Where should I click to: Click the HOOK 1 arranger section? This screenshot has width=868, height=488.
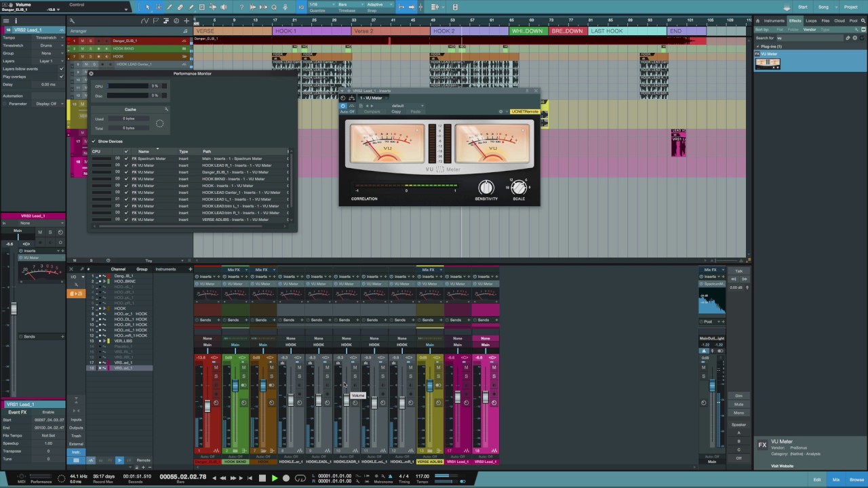pos(311,31)
